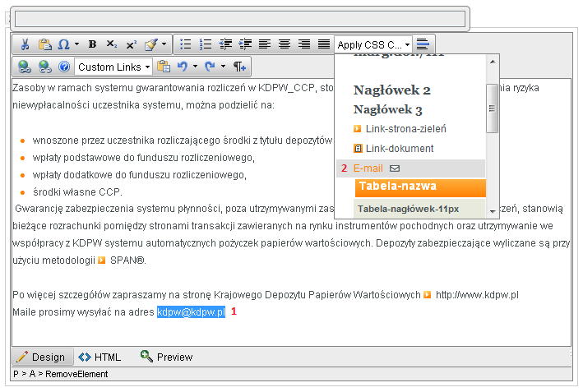The width and height of the screenshot is (583, 392).
Task: Click the Insert Symbol omega icon
Action: tap(63, 44)
